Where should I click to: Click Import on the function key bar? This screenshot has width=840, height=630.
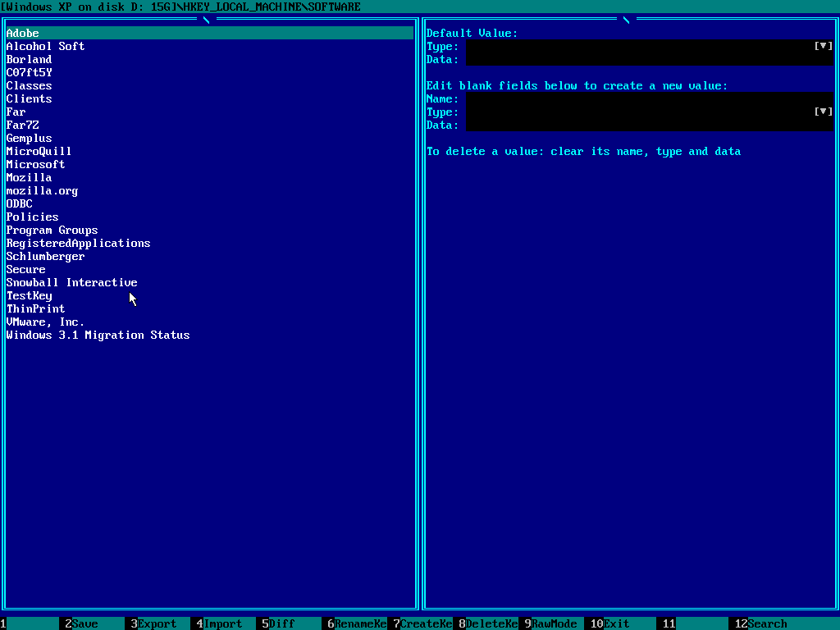(x=221, y=623)
